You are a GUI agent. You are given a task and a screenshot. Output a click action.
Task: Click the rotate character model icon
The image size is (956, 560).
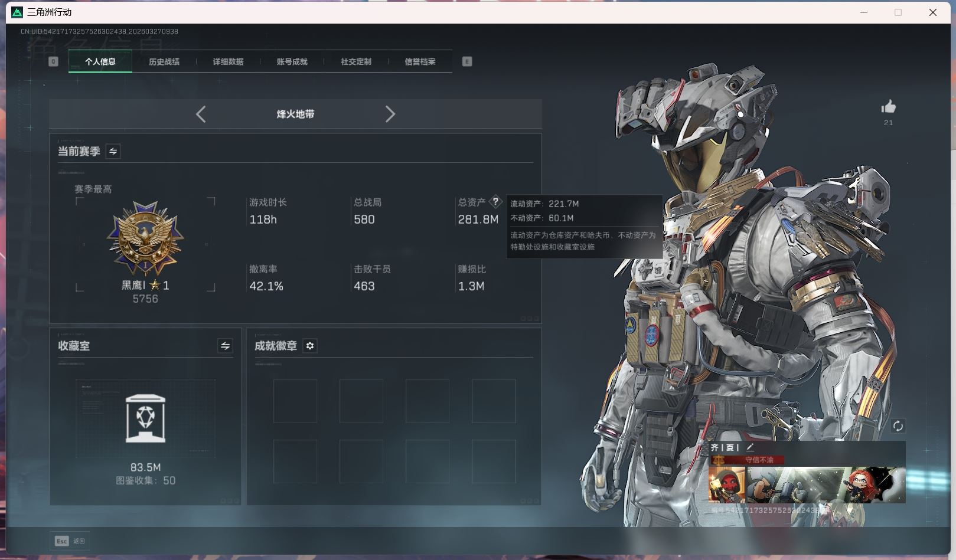(x=898, y=426)
